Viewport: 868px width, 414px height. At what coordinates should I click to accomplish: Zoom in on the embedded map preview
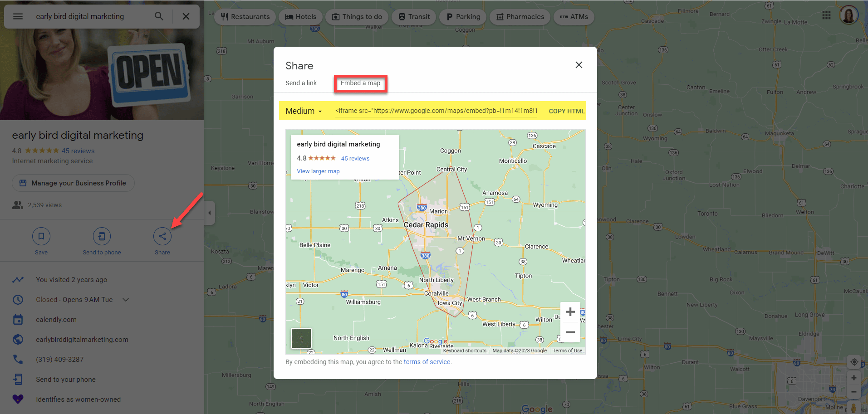pos(570,312)
